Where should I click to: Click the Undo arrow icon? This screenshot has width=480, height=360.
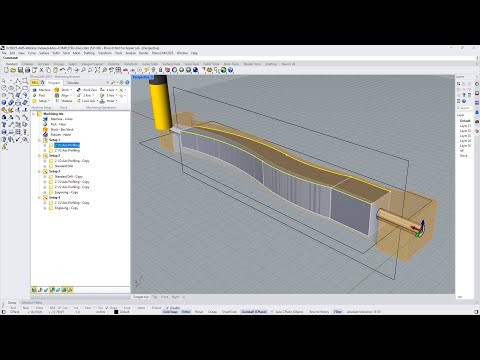(x=62, y=70)
